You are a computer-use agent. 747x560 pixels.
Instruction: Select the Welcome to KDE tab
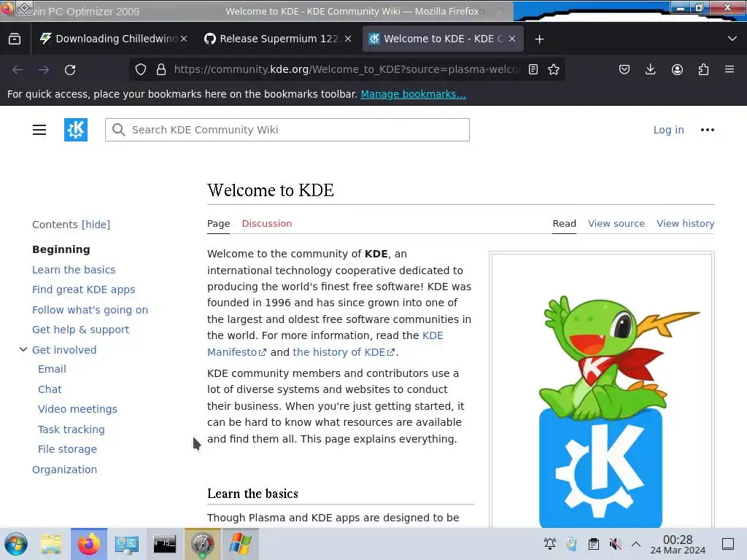(443, 39)
